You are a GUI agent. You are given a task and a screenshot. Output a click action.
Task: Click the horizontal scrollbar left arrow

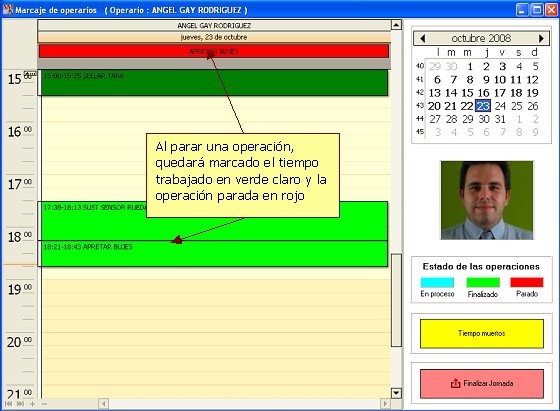click(x=103, y=404)
